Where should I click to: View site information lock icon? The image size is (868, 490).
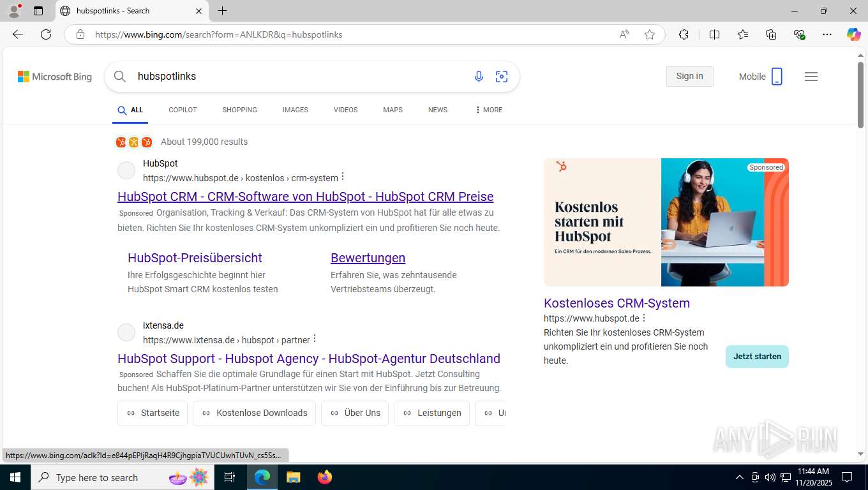pyautogui.click(x=80, y=34)
